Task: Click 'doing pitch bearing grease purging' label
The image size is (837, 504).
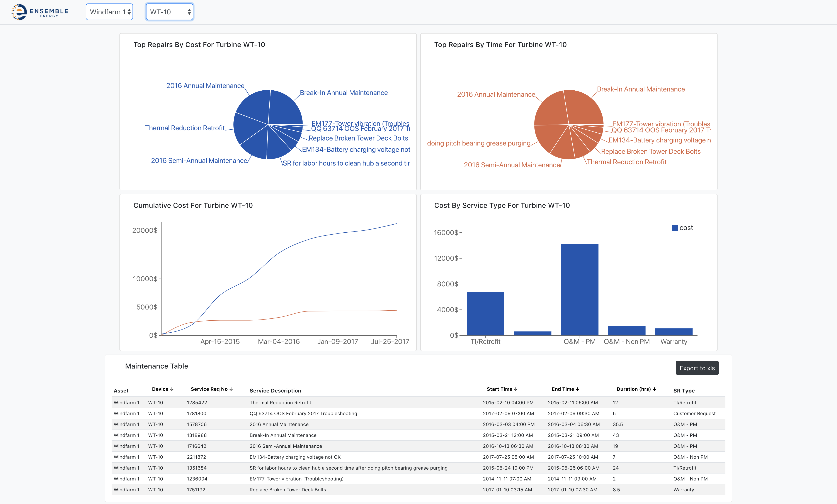Action: tap(479, 143)
